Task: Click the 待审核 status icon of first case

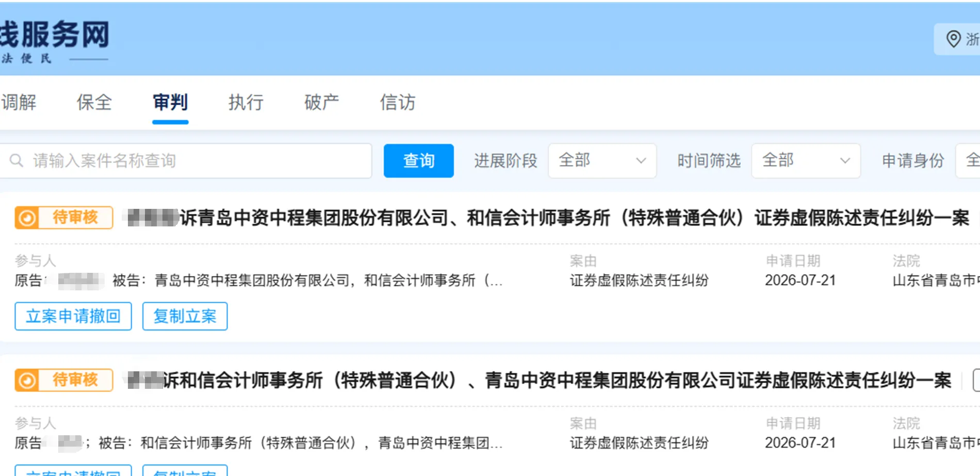Action: [27, 218]
